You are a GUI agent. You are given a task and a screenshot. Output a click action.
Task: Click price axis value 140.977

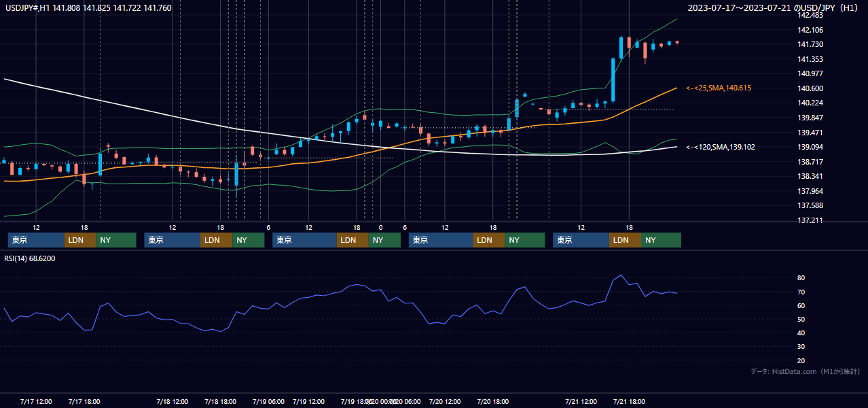coord(810,74)
